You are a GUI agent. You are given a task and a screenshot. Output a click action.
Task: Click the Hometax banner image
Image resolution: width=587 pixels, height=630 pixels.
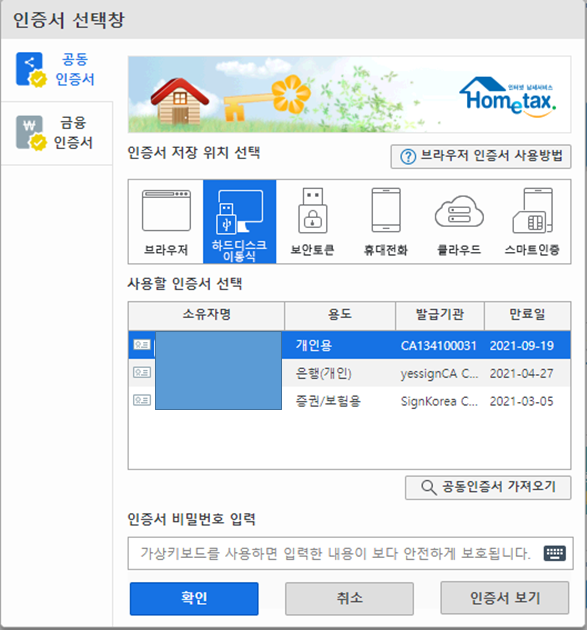click(x=349, y=94)
